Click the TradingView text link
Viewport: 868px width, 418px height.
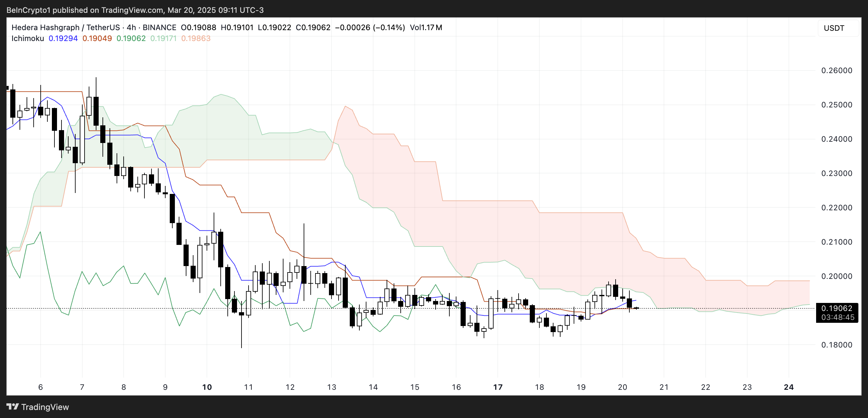click(x=45, y=407)
